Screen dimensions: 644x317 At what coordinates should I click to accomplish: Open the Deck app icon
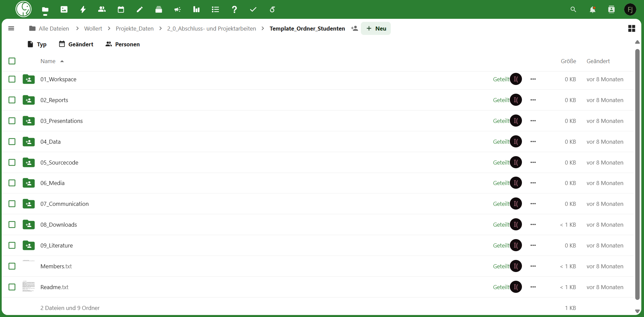[159, 9]
